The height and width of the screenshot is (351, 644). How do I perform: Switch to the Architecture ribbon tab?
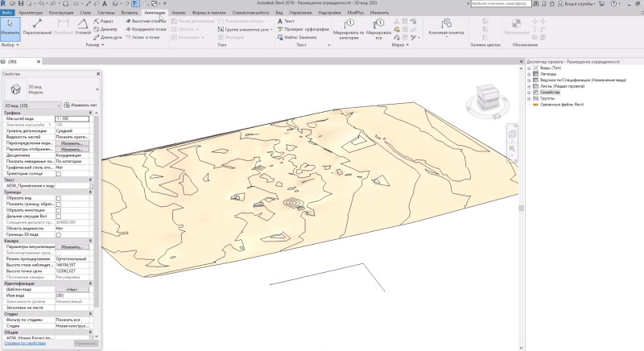31,14
